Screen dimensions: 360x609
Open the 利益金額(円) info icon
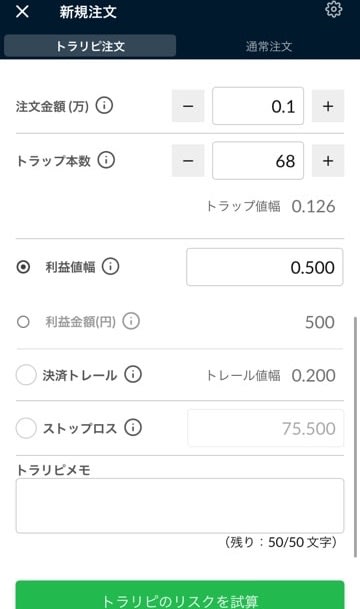coord(131,321)
